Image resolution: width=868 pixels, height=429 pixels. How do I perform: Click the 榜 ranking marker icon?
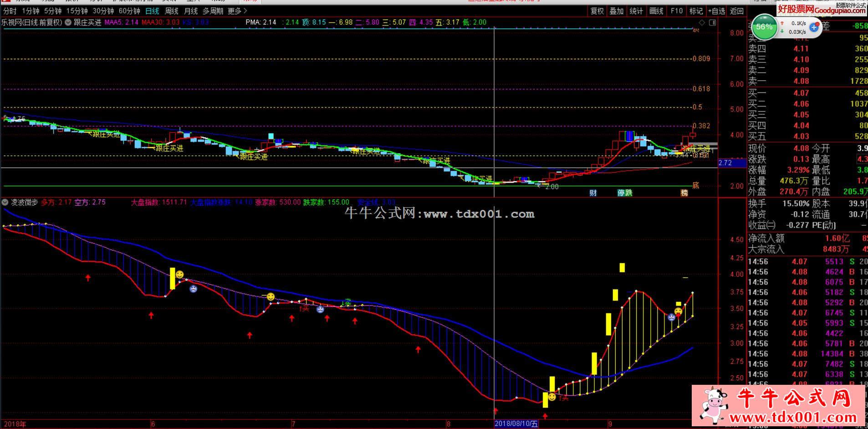[x=684, y=193]
